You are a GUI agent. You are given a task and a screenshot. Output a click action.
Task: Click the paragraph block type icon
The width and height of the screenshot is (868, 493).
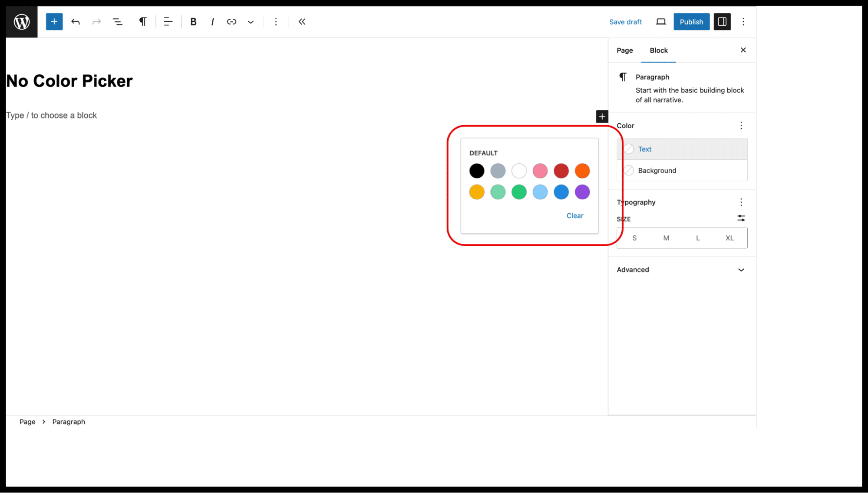tap(143, 22)
